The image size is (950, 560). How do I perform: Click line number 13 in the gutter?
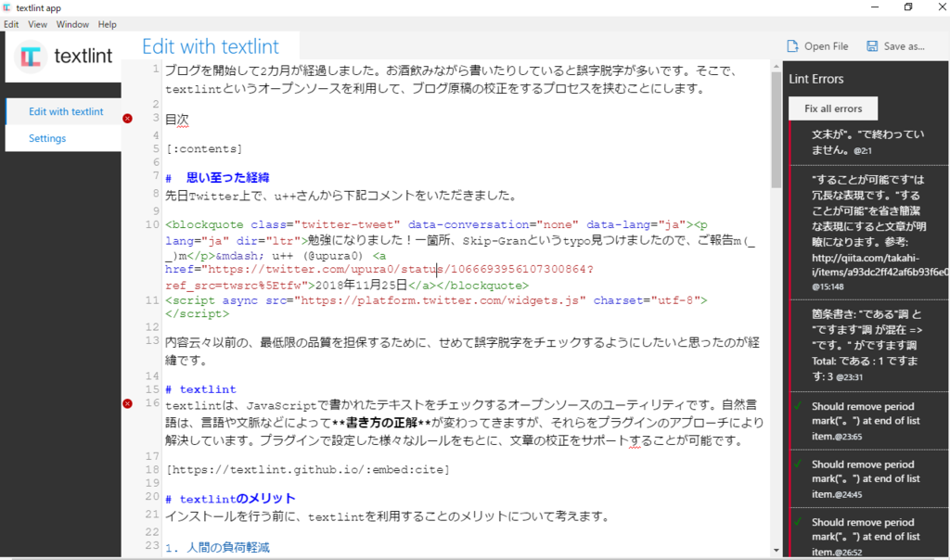tap(151, 341)
